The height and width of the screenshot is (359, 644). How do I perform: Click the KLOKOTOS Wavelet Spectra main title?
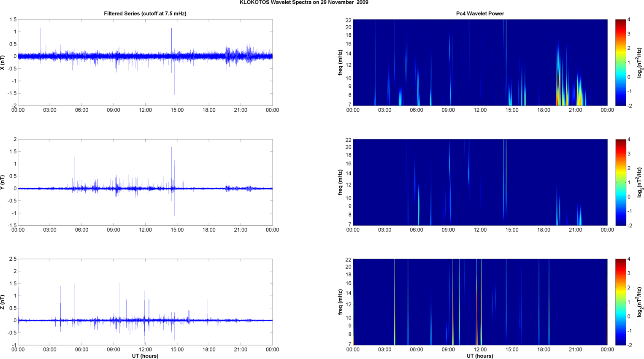click(303, 3)
